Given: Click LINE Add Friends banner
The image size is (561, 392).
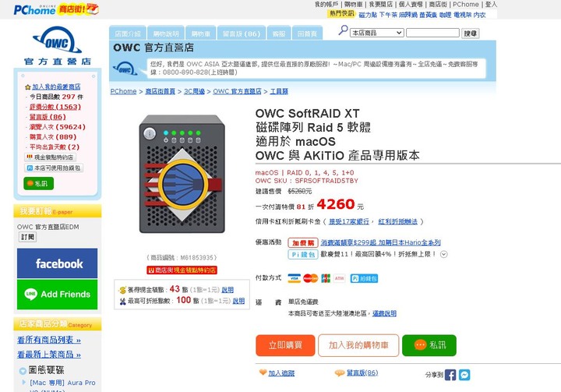Looking at the screenshot, I should tap(57, 295).
